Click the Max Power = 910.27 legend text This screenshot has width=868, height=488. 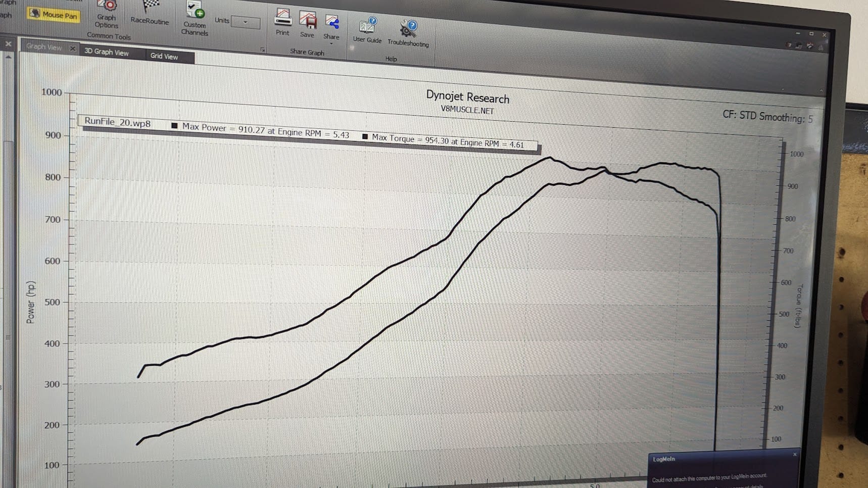tap(266, 130)
